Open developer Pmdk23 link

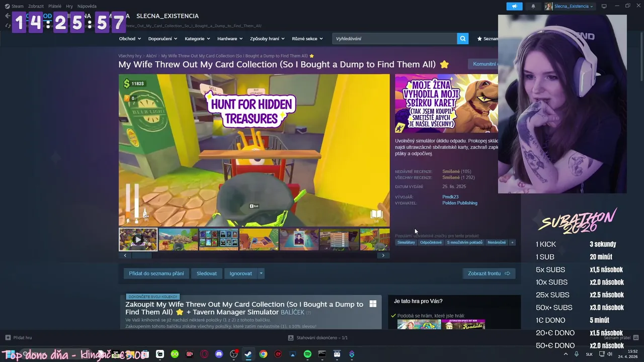pos(450,197)
